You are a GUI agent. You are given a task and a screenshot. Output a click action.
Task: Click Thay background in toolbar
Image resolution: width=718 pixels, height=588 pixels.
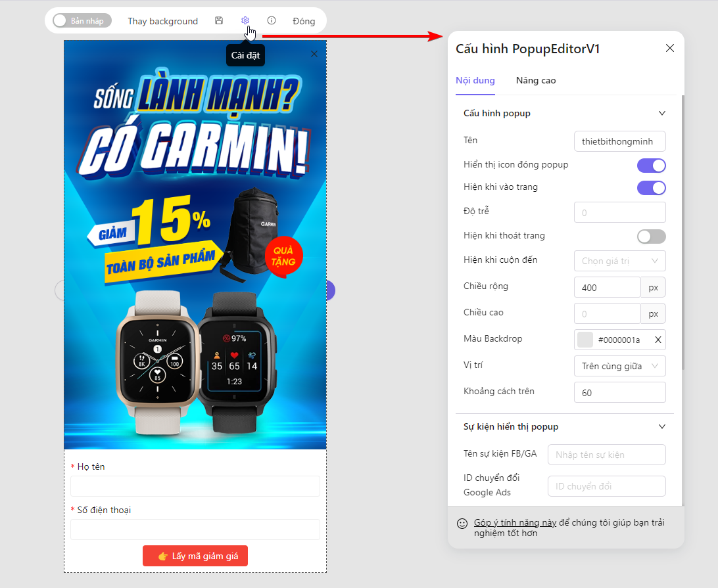click(x=162, y=21)
